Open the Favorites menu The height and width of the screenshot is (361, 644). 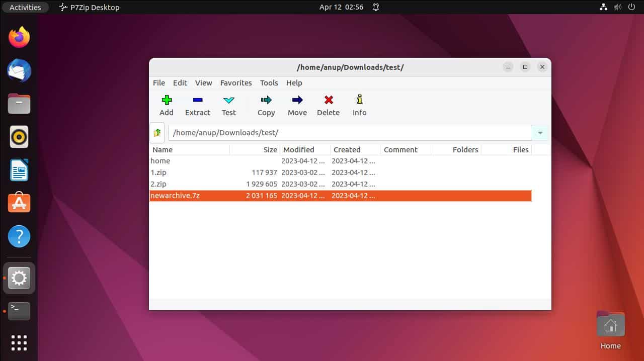[x=235, y=83]
